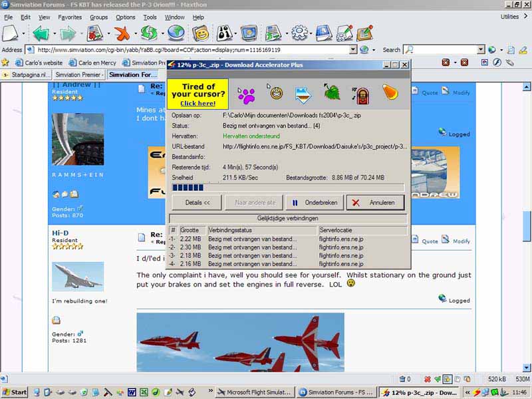Open the Favorites menu
The width and height of the screenshot is (532, 399).
[x=70, y=17]
